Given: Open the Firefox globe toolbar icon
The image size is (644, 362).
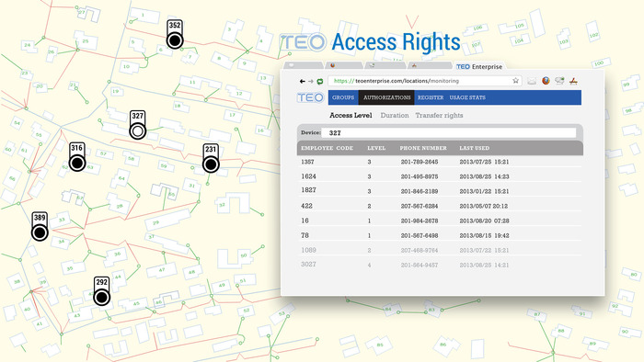Looking at the screenshot, I should (x=546, y=81).
